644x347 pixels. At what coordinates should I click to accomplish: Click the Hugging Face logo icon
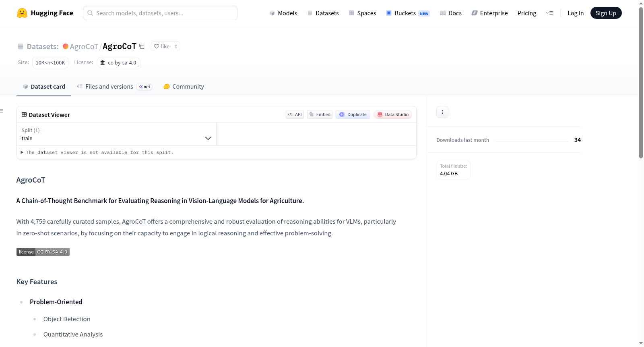pyautogui.click(x=22, y=13)
